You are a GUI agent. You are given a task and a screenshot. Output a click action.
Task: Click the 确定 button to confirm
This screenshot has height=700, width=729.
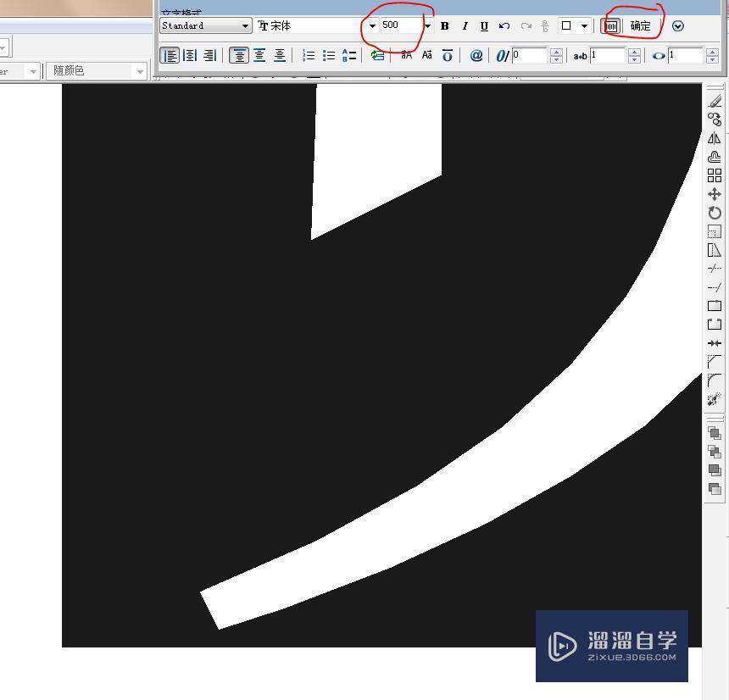[x=640, y=26]
